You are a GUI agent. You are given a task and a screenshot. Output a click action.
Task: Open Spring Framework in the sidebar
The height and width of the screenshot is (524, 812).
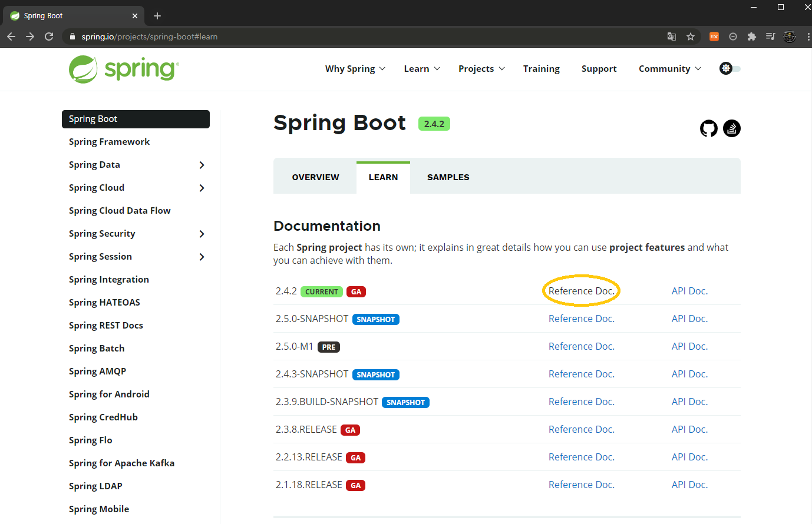pos(109,142)
